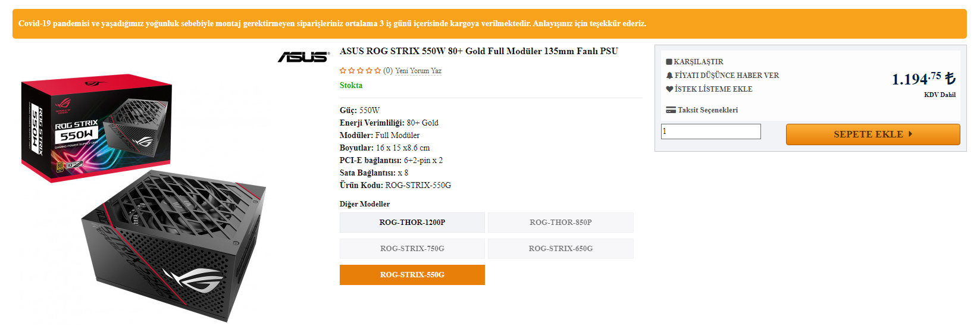Switch to ROG-STRIX-750G model option

[412, 249]
